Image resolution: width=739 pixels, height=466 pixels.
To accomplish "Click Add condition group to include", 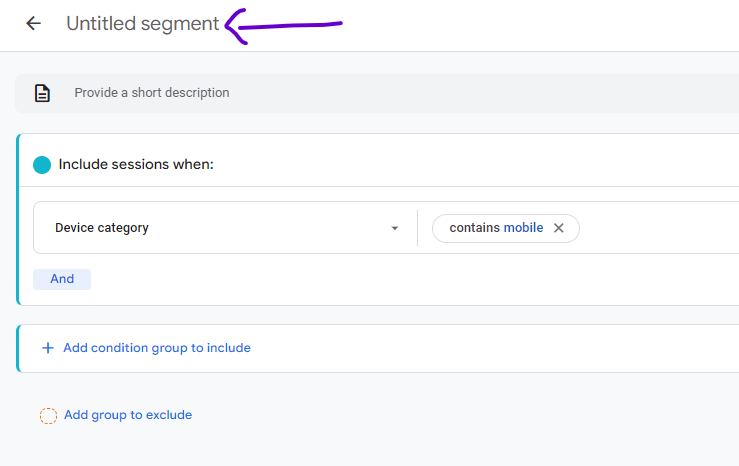I will 157,348.
